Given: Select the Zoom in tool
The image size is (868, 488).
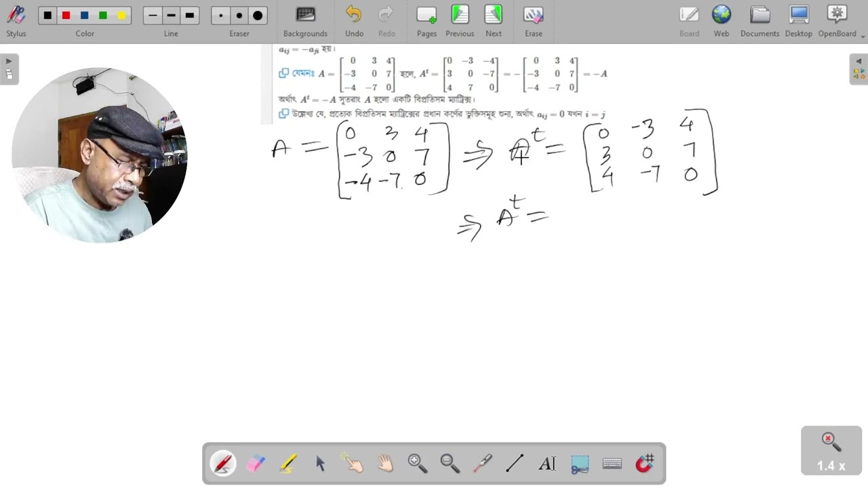Looking at the screenshot, I should (x=418, y=464).
